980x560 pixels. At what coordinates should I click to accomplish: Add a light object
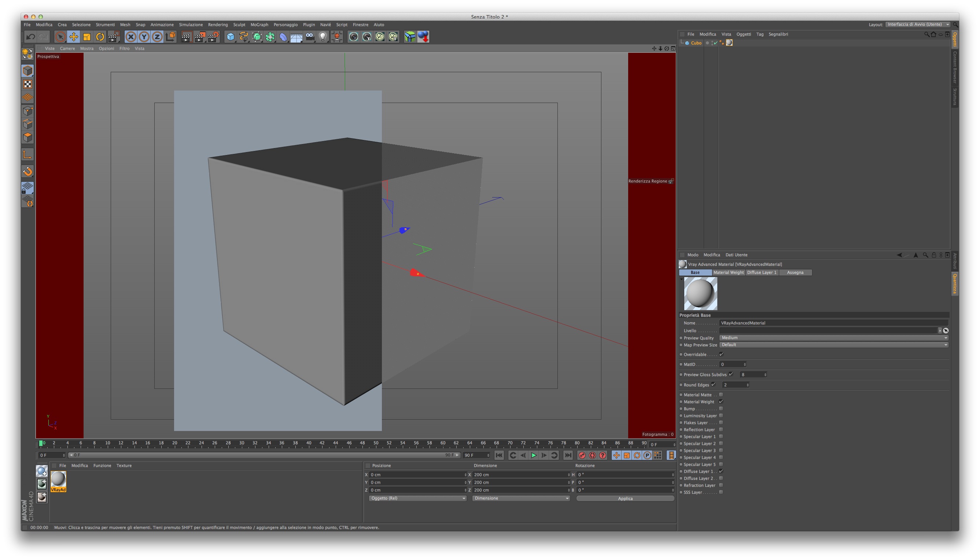323,37
